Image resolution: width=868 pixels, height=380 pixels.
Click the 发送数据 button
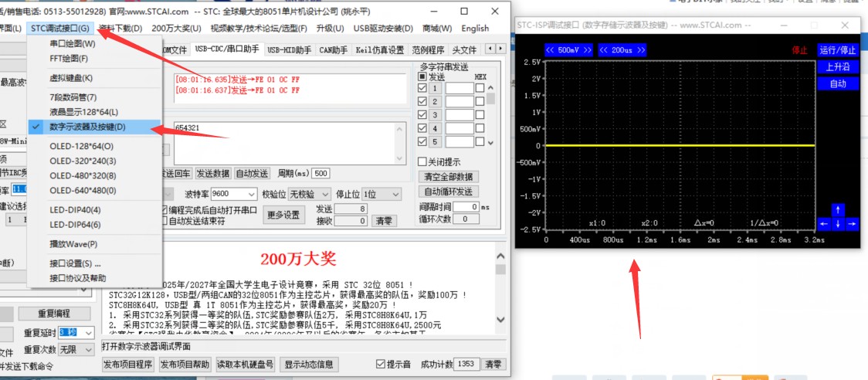[213, 173]
